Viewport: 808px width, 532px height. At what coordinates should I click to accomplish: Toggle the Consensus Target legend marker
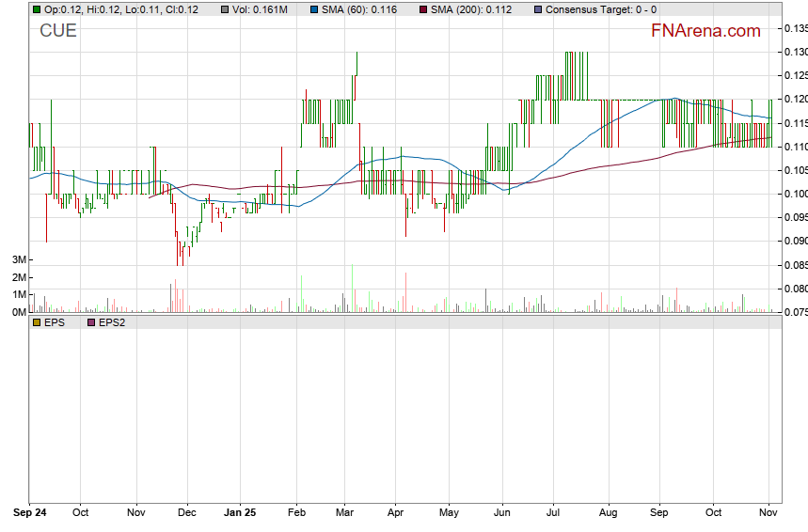click(537, 9)
